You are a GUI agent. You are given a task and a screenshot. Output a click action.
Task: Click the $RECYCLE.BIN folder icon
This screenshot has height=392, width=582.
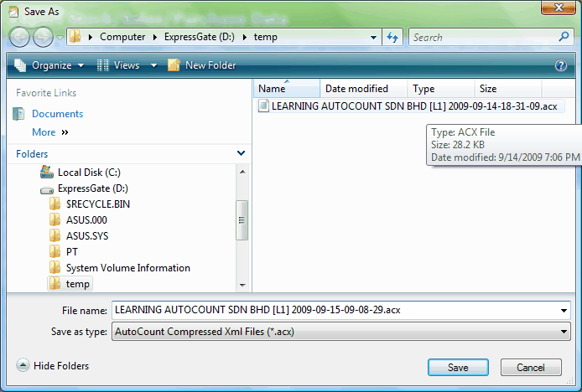point(55,204)
